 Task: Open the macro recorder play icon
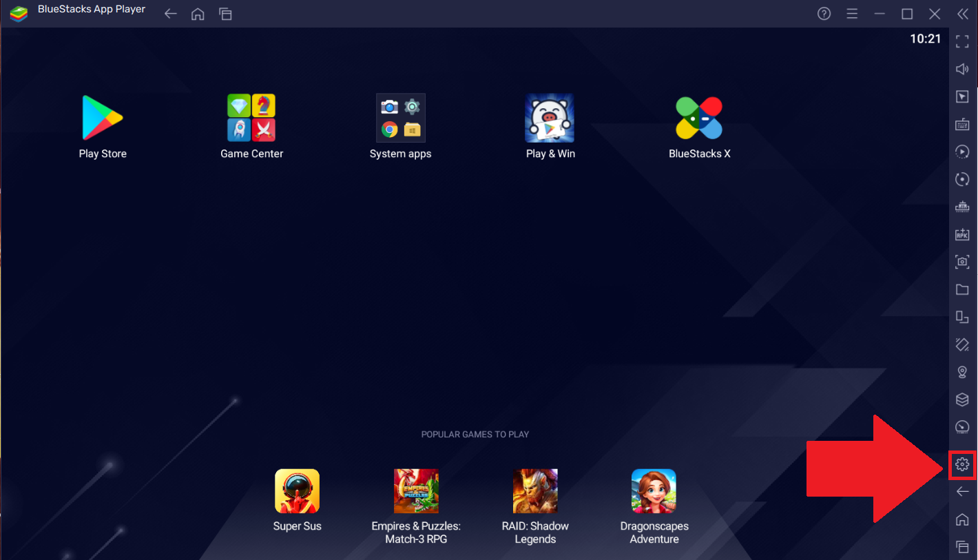(x=962, y=152)
